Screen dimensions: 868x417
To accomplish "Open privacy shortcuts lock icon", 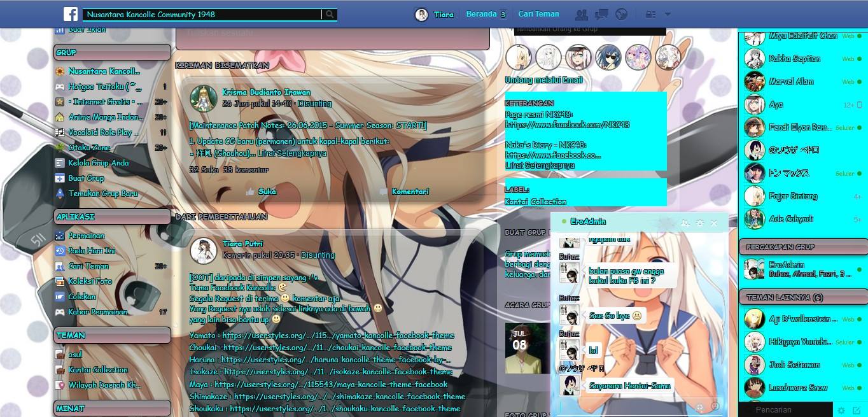I will tap(651, 14).
